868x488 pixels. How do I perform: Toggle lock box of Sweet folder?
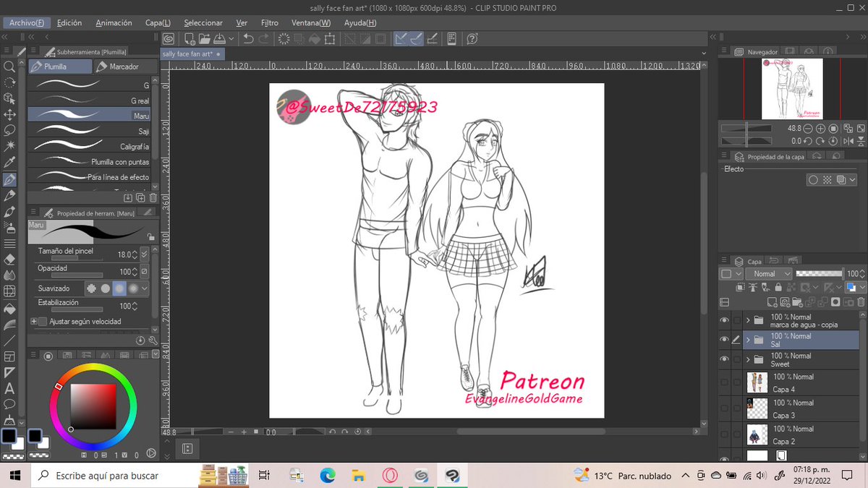pos(736,359)
